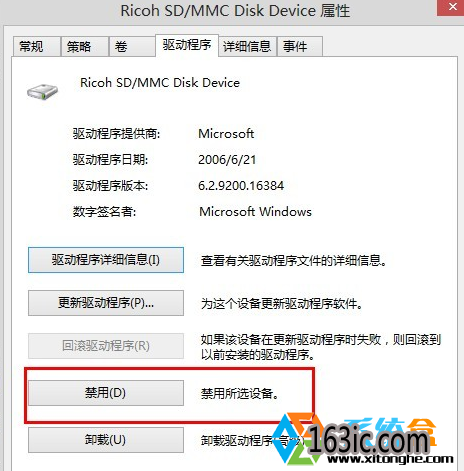
Task: Click the dialog title bar text
Action: click(x=235, y=11)
